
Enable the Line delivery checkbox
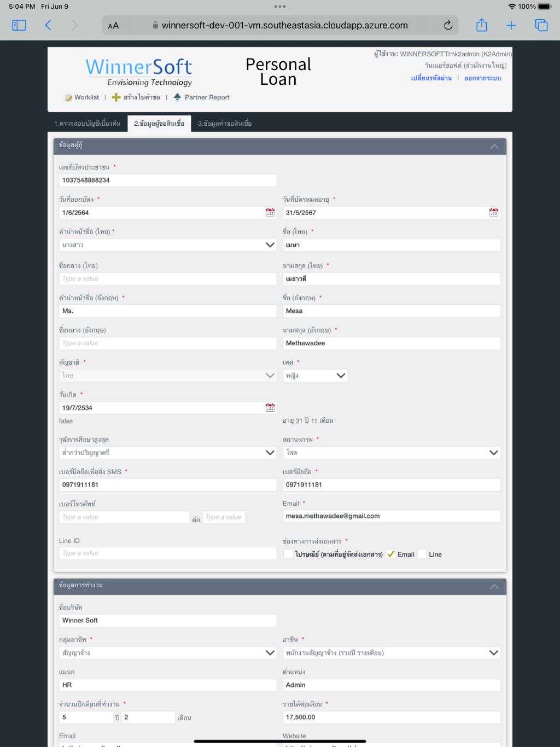click(x=422, y=554)
